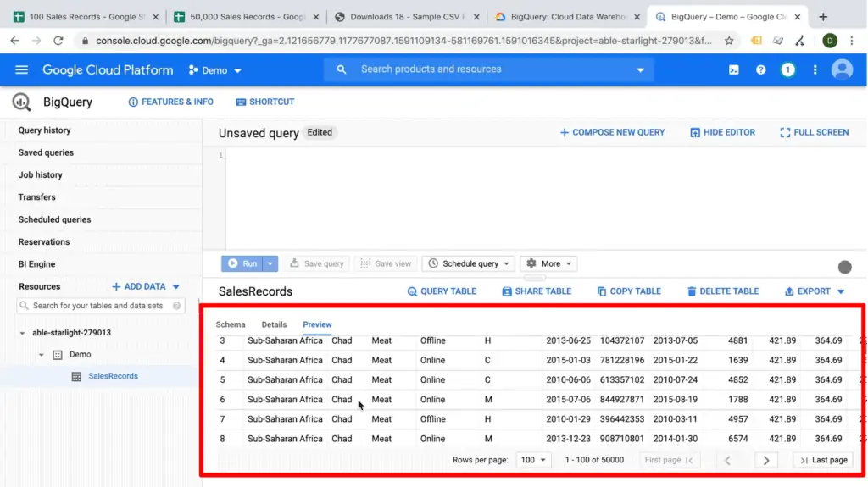Select the Preview tab

pos(317,324)
